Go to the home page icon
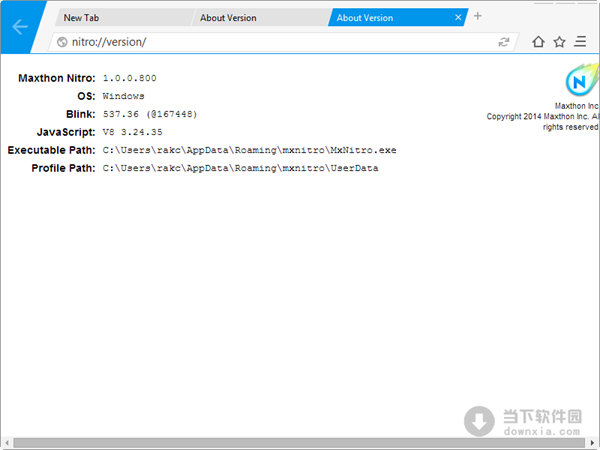The image size is (600, 450). click(x=538, y=42)
